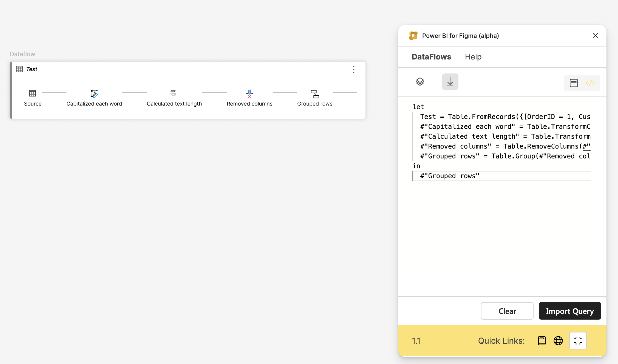Click the #"Calculated text length" code line
Image resolution: width=618 pixels, height=364 pixels.
click(x=505, y=136)
